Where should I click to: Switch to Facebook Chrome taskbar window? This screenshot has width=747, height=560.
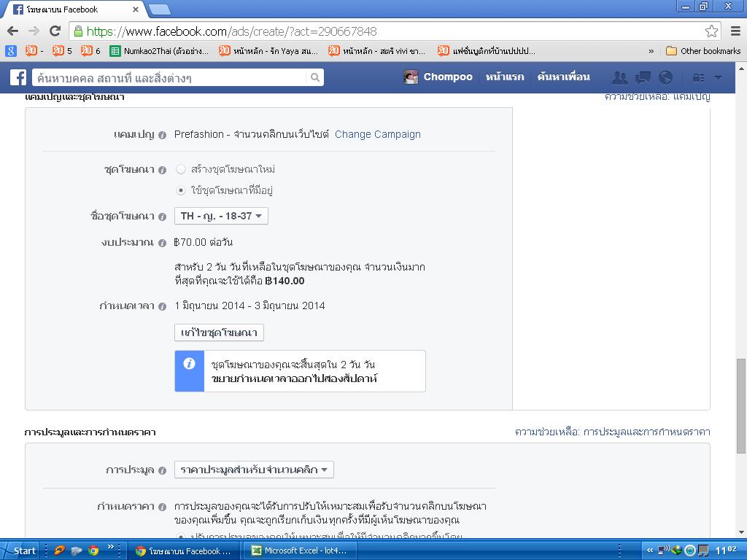pyautogui.click(x=183, y=551)
